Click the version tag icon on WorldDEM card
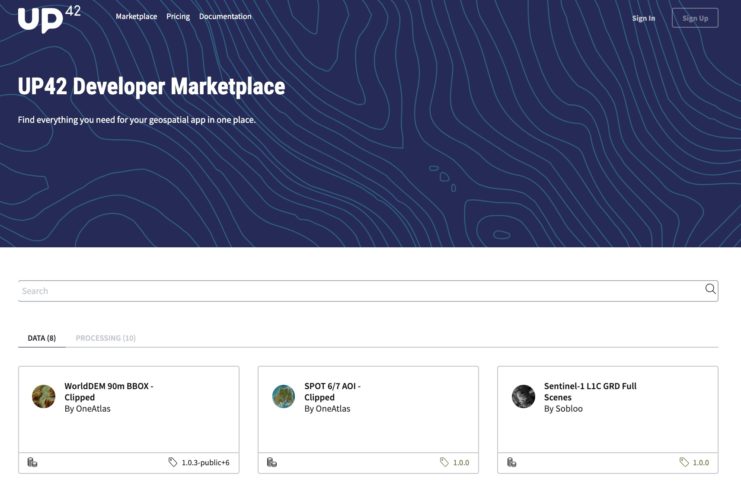741x486 pixels. [x=172, y=462]
